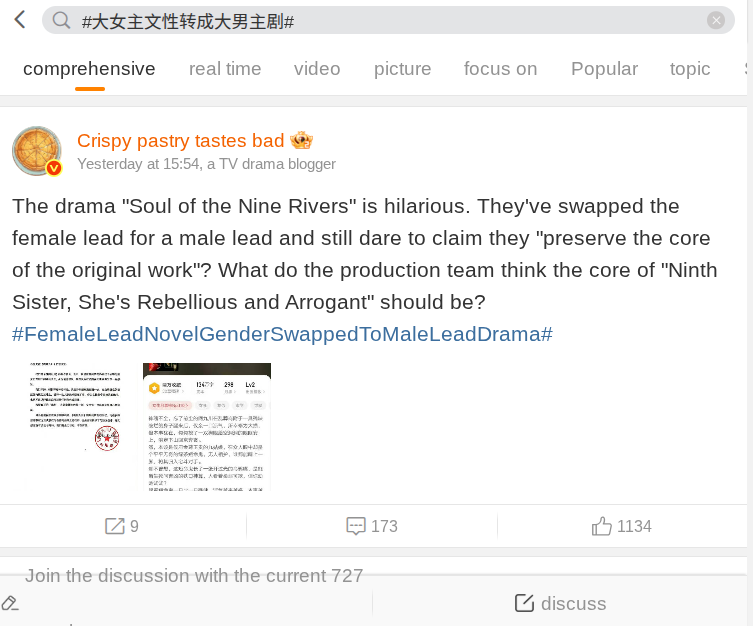
Task: Open comments icon showing 173
Action: [x=356, y=526]
